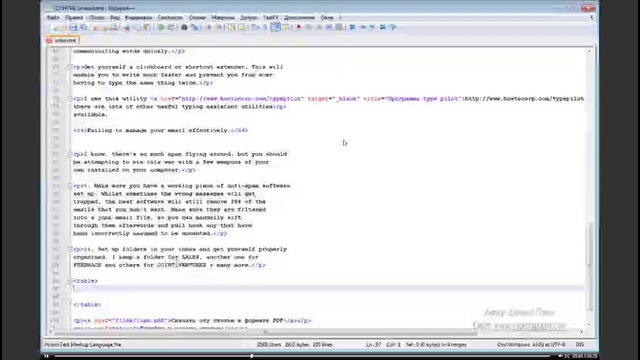Viewport: 640px width, 360px height.
Task: Open the TextFX menu
Action: [x=271, y=18]
